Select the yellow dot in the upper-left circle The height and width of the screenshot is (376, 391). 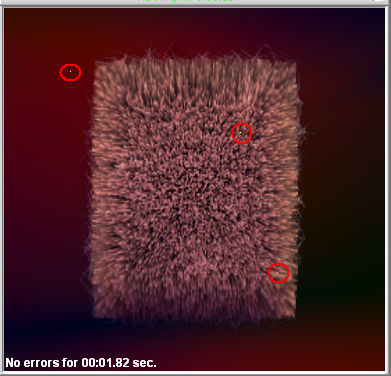(x=70, y=72)
